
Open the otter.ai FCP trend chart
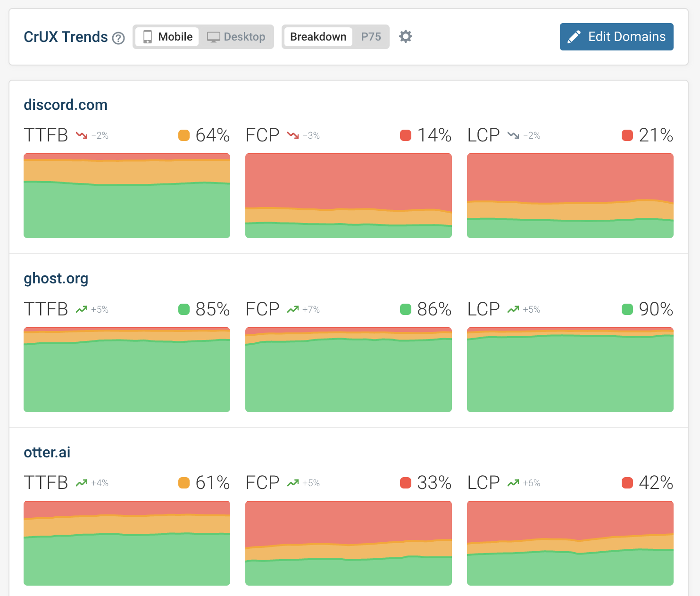coord(349,543)
